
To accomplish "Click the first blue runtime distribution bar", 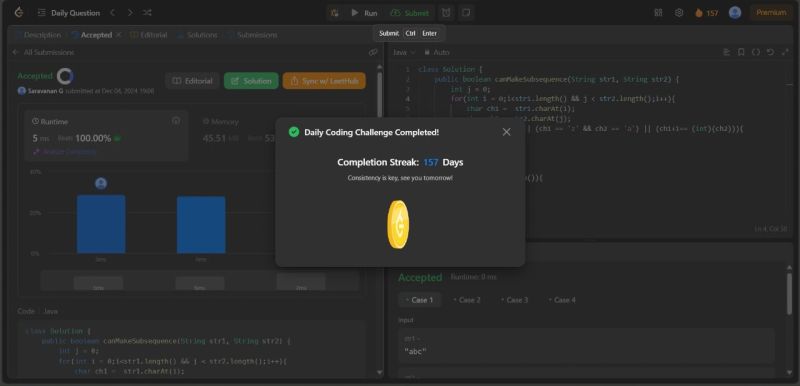I will coord(101,224).
